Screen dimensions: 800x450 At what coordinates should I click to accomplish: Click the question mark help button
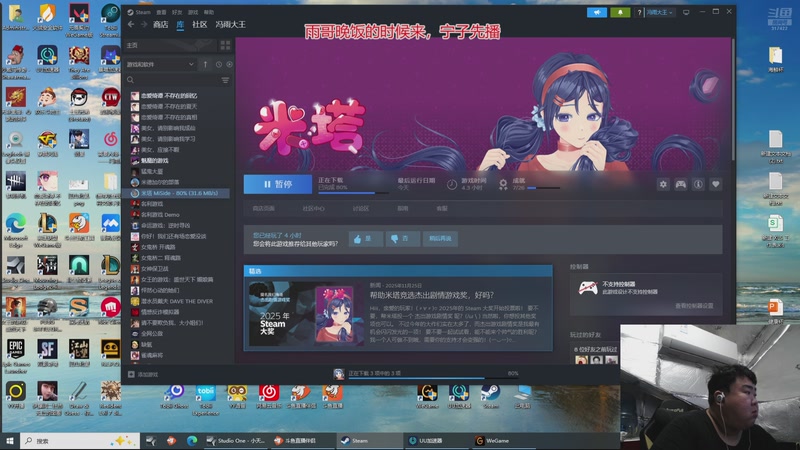pos(639,12)
